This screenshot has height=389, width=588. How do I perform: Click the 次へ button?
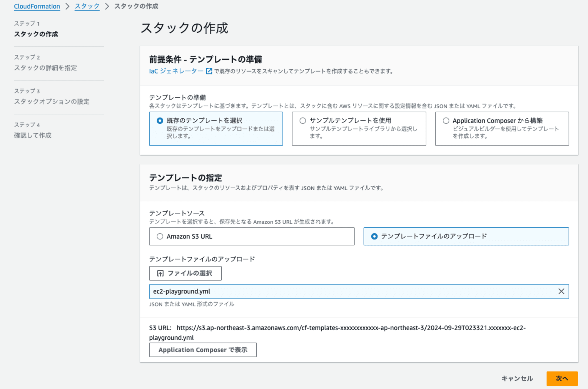pyautogui.click(x=562, y=378)
